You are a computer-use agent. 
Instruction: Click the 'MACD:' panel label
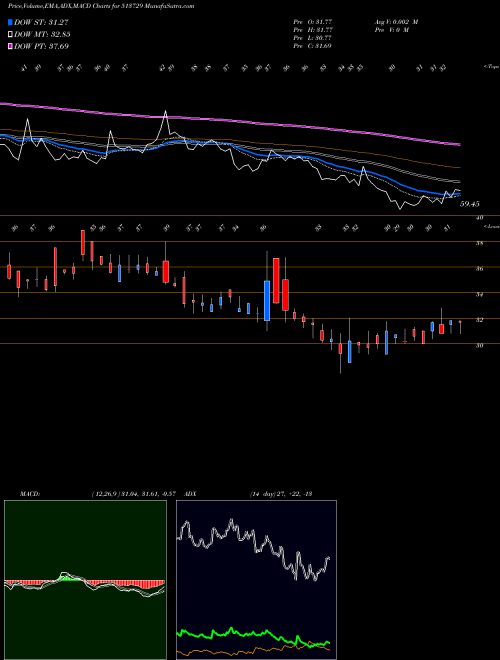(30, 494)
